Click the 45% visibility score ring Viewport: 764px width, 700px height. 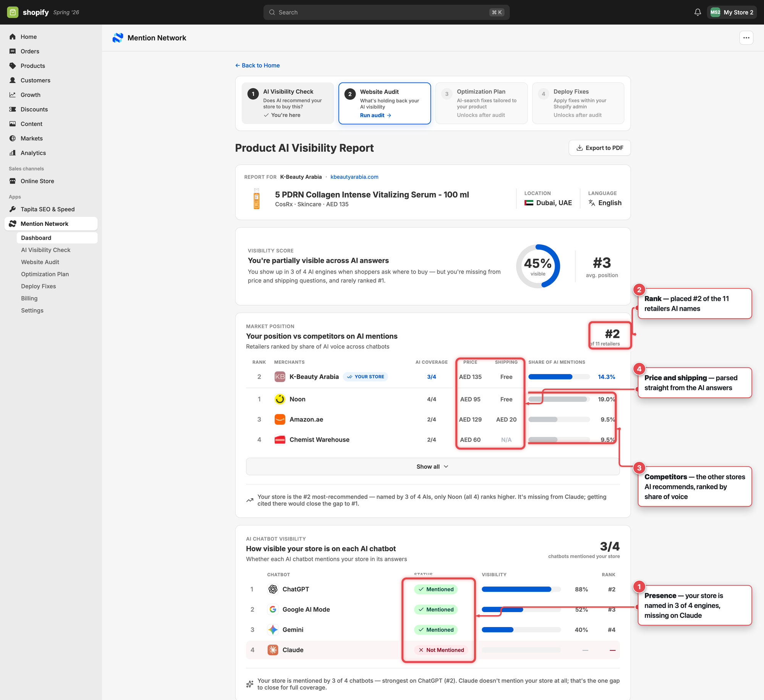[538, 266]
